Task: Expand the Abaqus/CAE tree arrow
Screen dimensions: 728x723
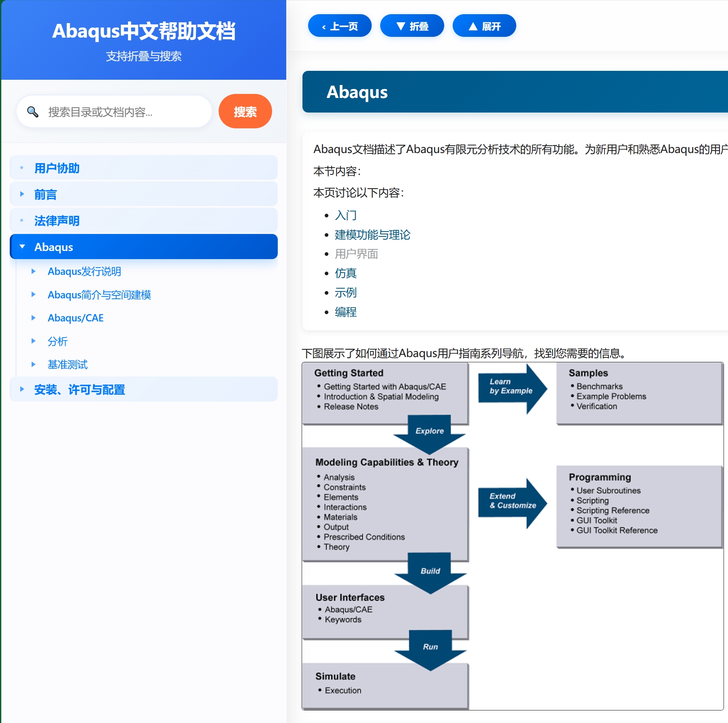Action: (x=34, y=318)
